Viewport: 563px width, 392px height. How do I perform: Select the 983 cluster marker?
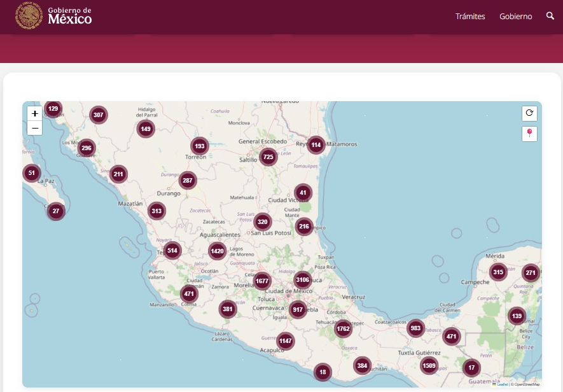click(x=416, y=328)
